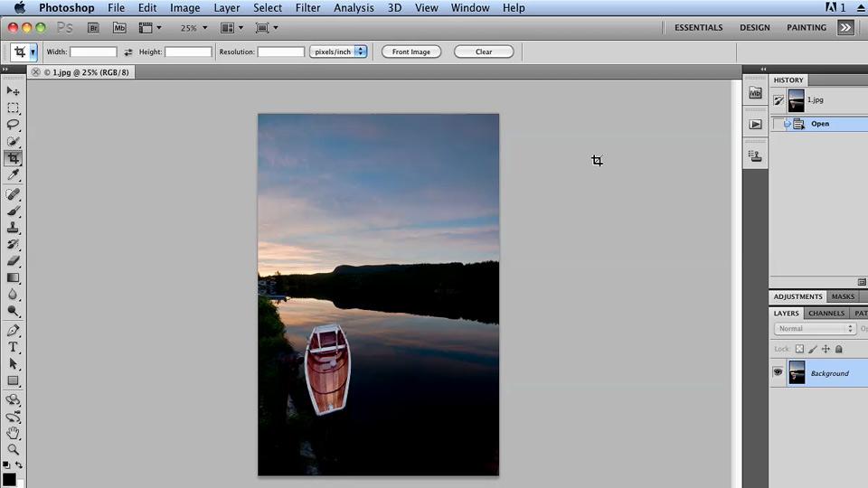Viewport: 868px width, 488px height.
Task: Select the Rectangular Marquee tool
Action: [13, 108]
